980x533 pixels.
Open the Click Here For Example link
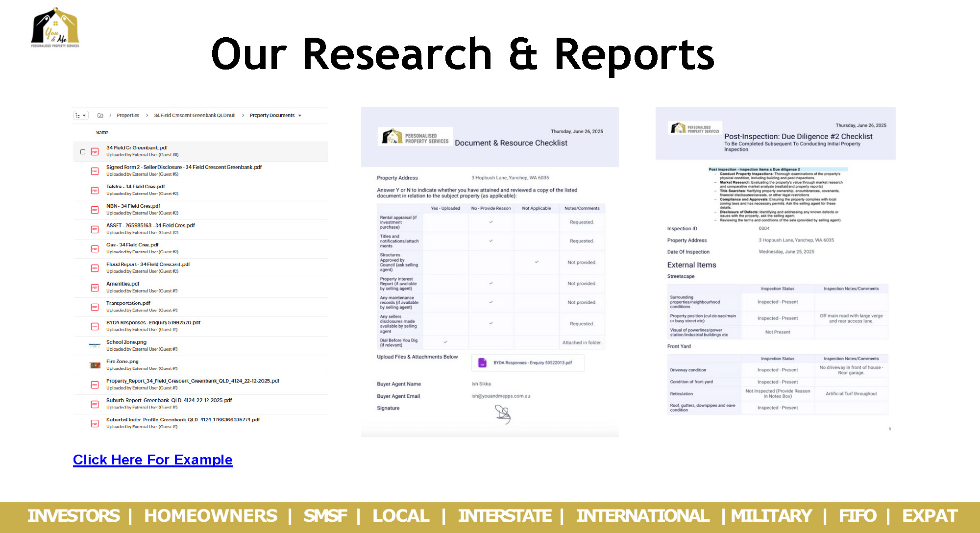153,460
